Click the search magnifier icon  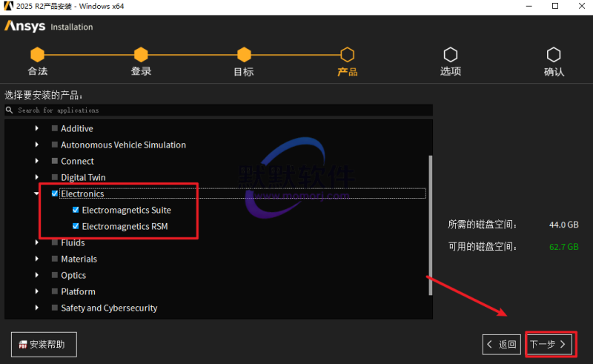click(x=10, y=110)
